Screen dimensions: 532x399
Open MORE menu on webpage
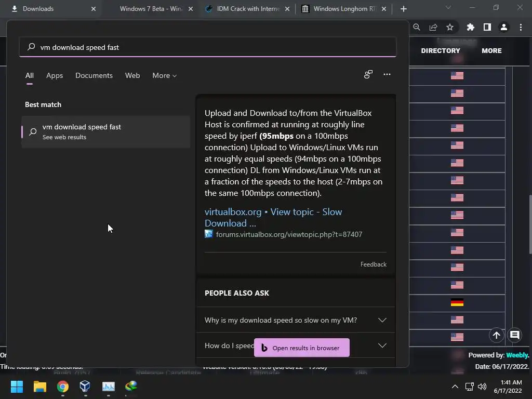(491, 50)
